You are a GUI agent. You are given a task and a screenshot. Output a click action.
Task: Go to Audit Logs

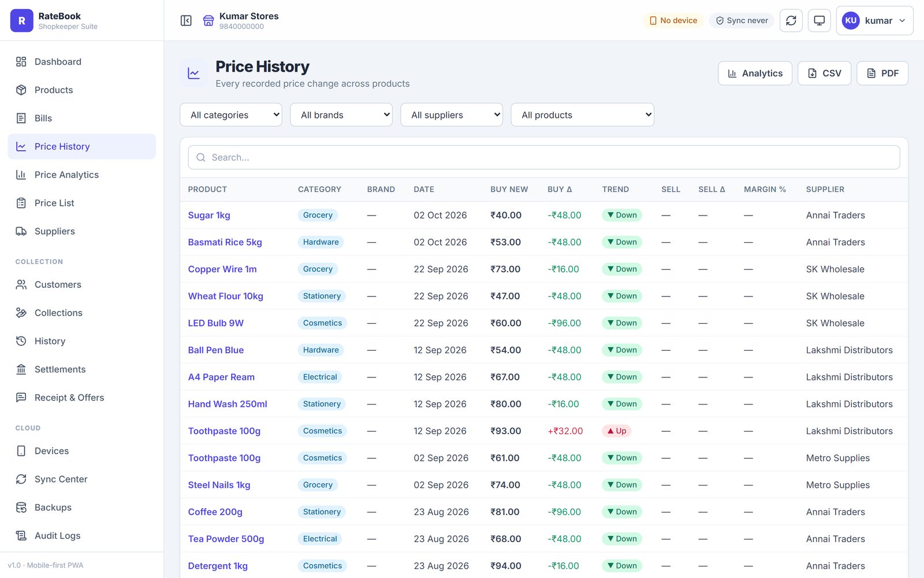pyautogui.click(x=81, y=536)
